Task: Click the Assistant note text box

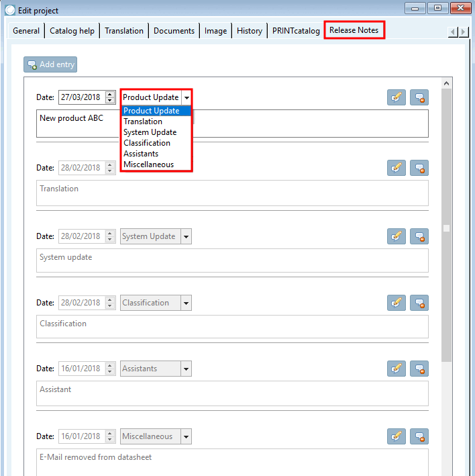Action: pos(232,393)
